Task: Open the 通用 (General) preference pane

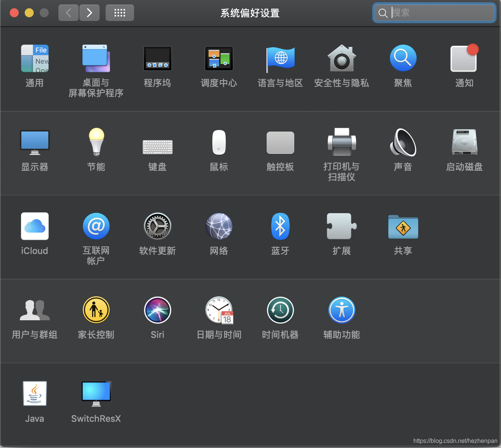Action: [x=35, y=58]
